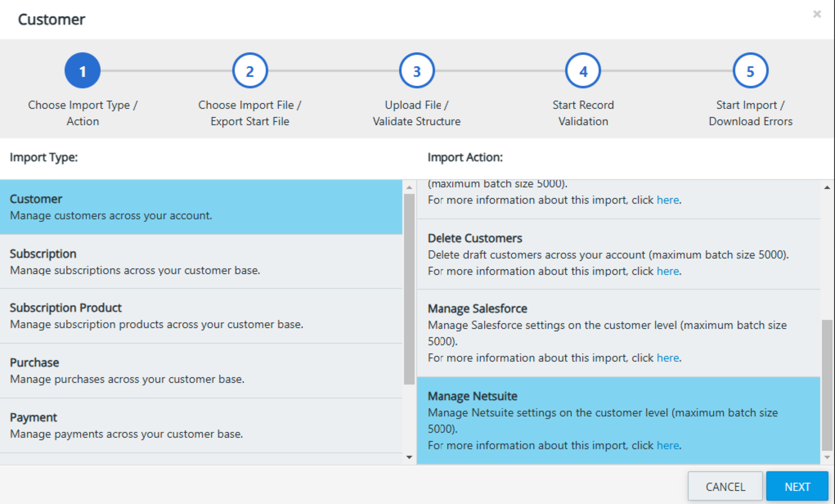Click step 5 Start Import circle
This screenshot has width=835, height=504.
pos(750,71)
